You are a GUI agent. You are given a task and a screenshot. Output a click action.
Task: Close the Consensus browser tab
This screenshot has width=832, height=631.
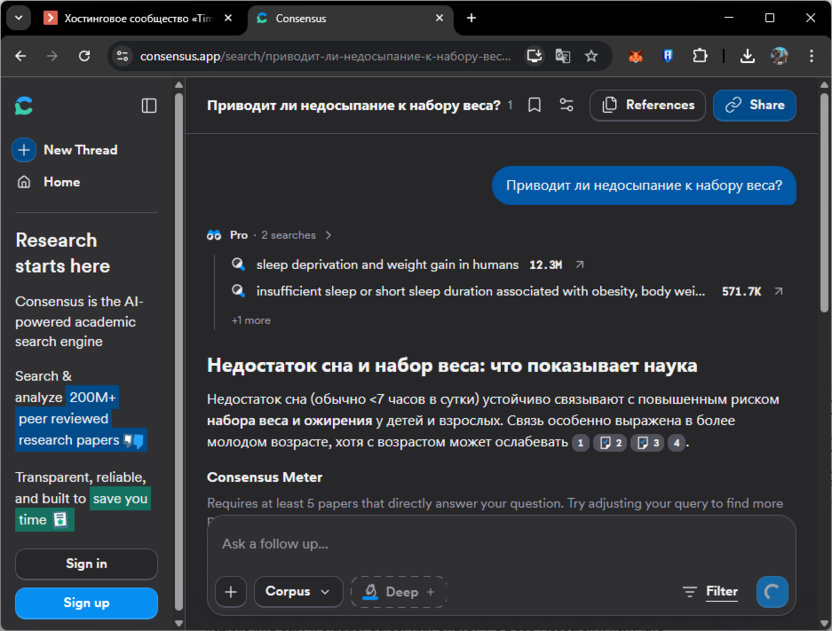point(439,18)
